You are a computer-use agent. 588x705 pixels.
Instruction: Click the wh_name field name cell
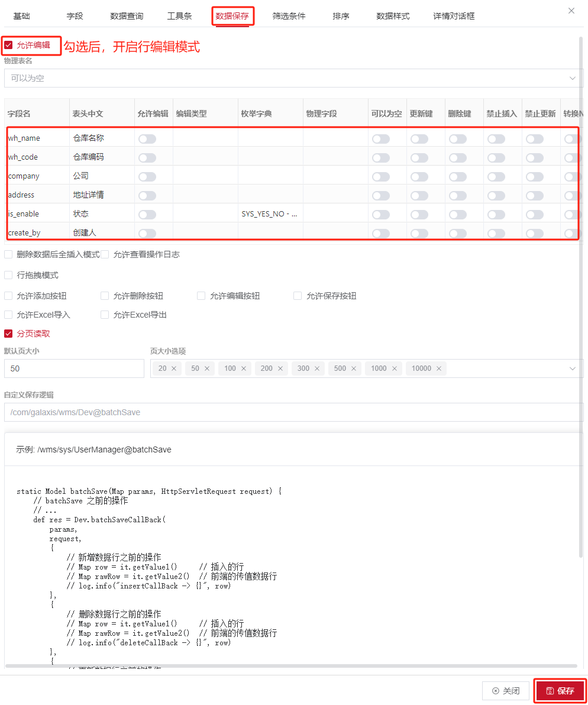38,138
